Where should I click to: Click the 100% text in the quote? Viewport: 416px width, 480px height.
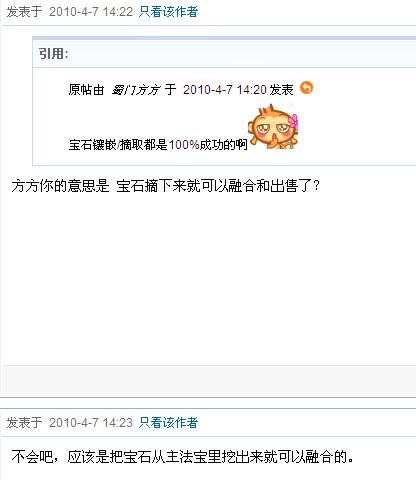point(184,145)
